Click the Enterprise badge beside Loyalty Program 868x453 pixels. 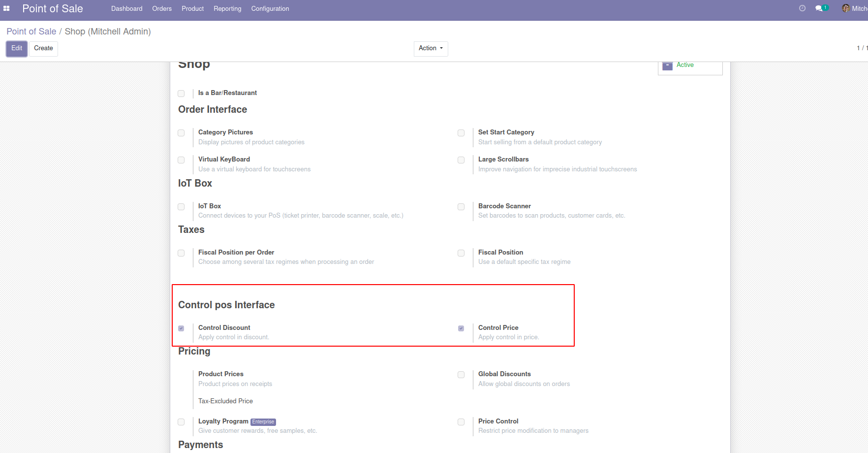tap(263, 422)
